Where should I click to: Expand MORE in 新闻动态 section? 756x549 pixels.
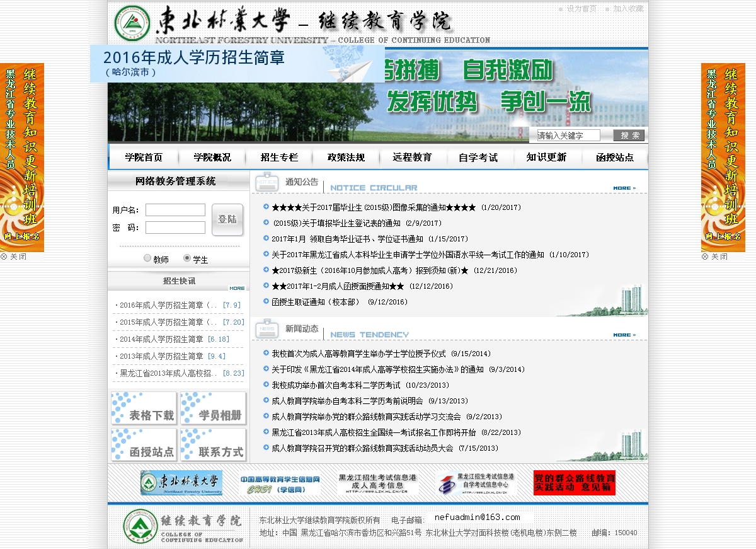point(624,335)
